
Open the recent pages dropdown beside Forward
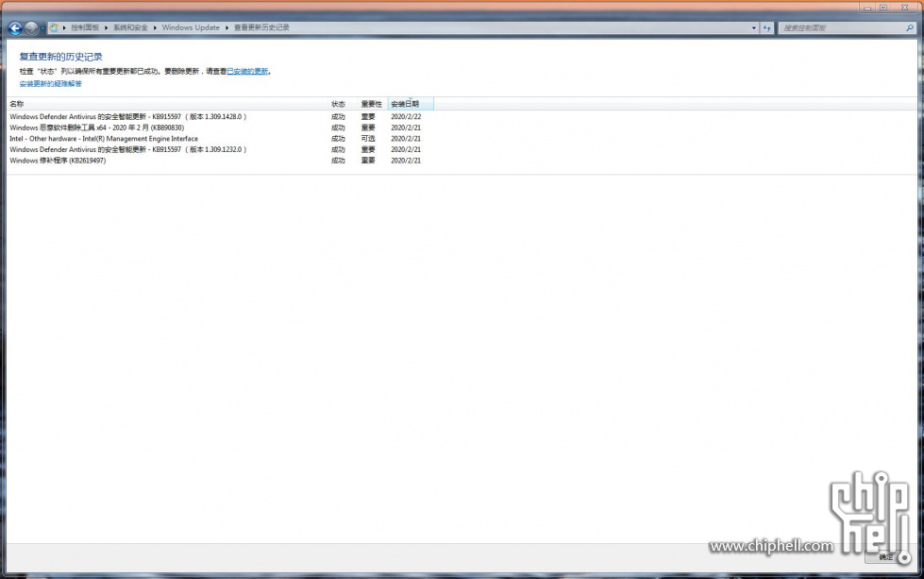coord(42,28)
